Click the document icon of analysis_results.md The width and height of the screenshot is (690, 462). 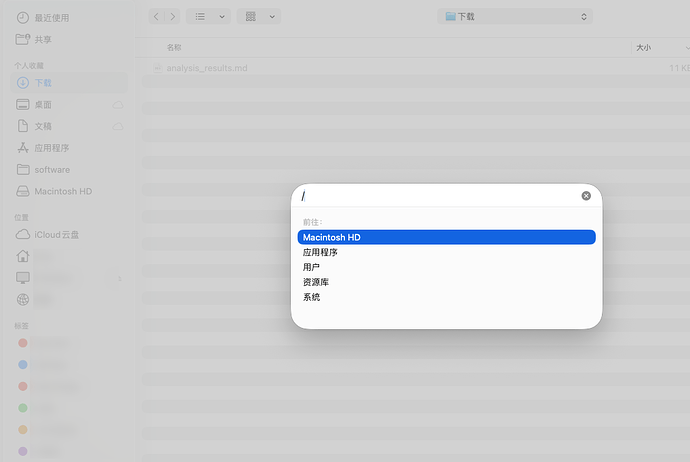click(158, 68)
